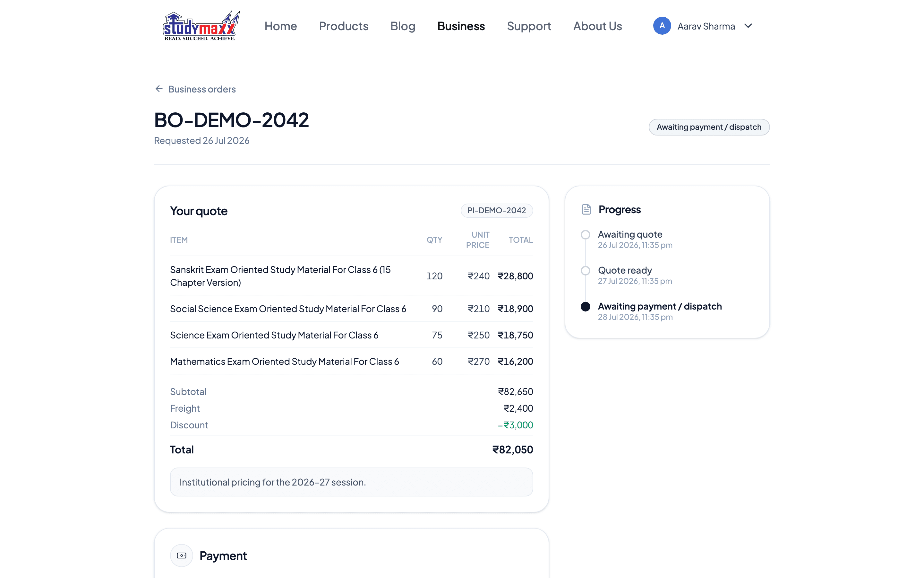
Task: Open the Support nav item
Action: (529, 26)
